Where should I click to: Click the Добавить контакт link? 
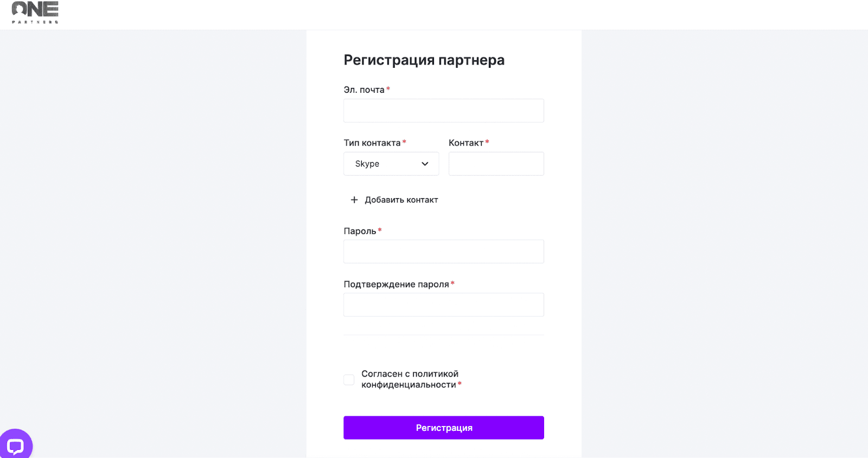pyautogui.click(x=401, y=200)
